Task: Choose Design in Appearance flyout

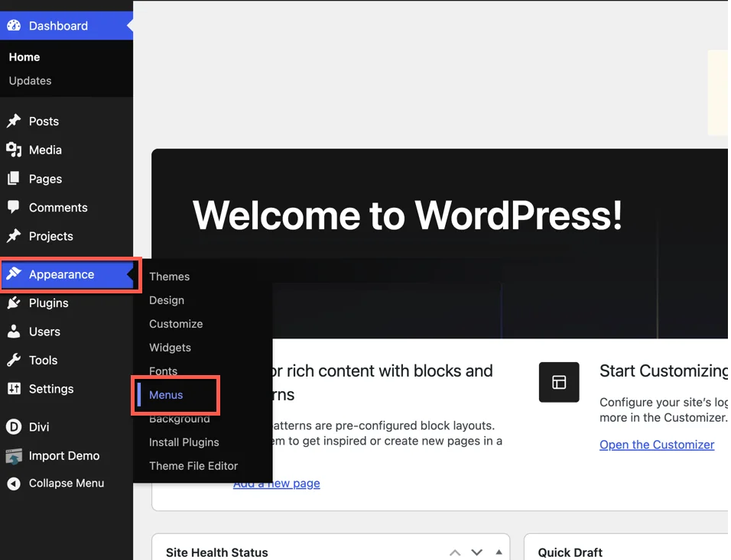Action: (167, 300)
